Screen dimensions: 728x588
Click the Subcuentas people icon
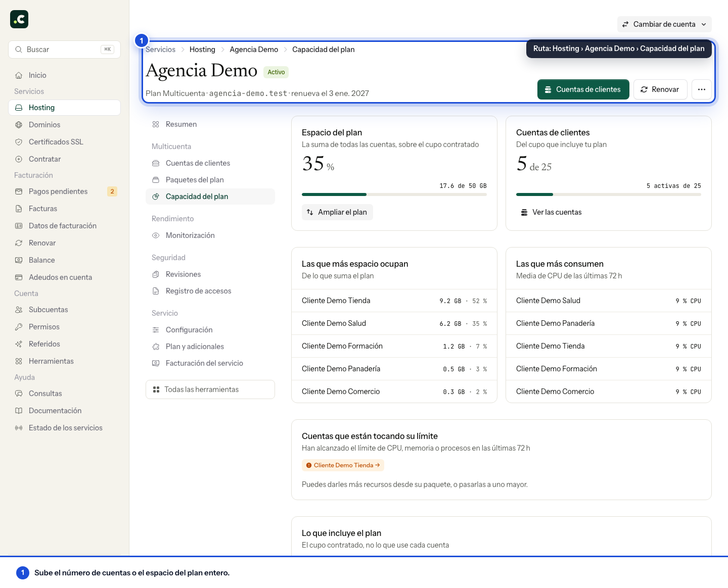19,310
